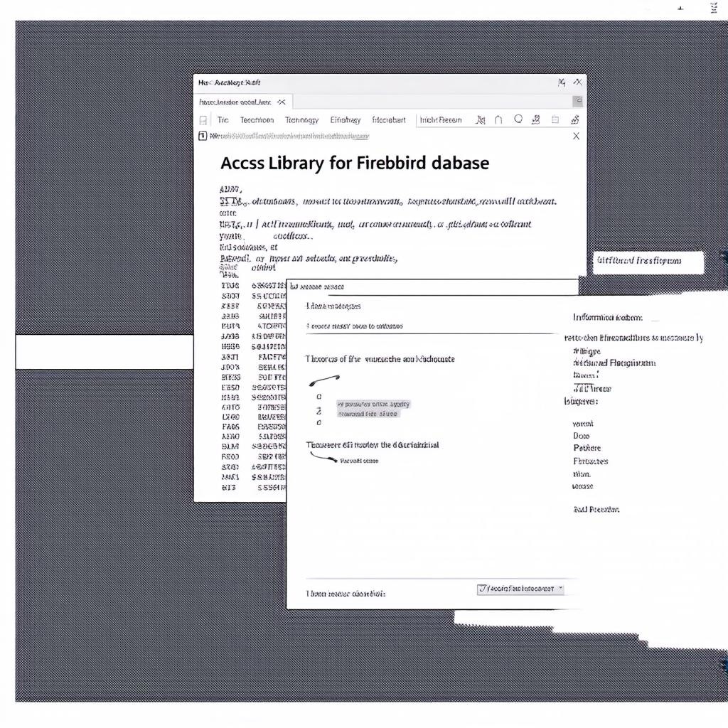Click the small gray button right of the tab strip
Image resolution: width=728 pixels, height=728 pixels.
pos(578,102)
